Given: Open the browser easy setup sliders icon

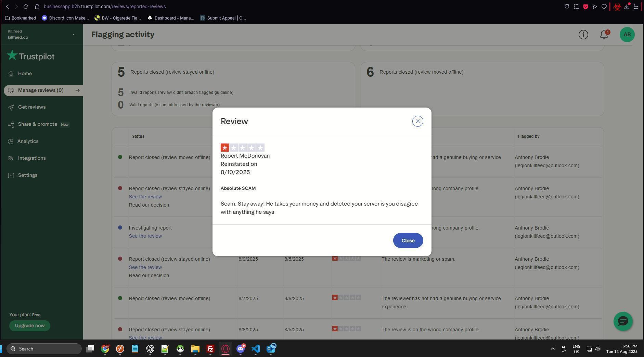Looking at the screenshot, I should (x=636, y=7).
